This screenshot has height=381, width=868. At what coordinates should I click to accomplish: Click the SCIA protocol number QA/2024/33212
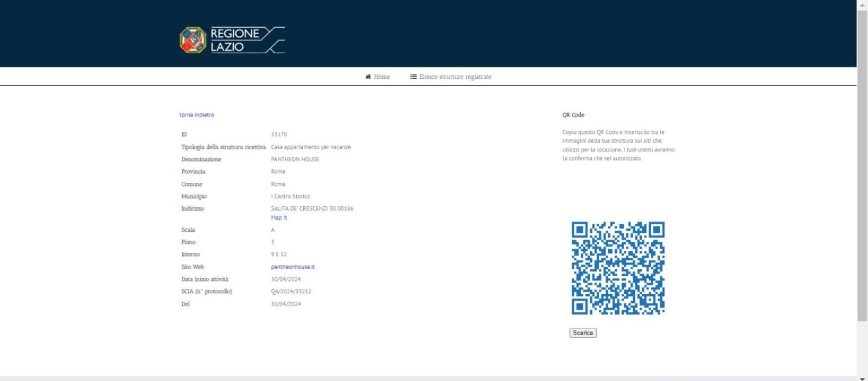[291, 291]
